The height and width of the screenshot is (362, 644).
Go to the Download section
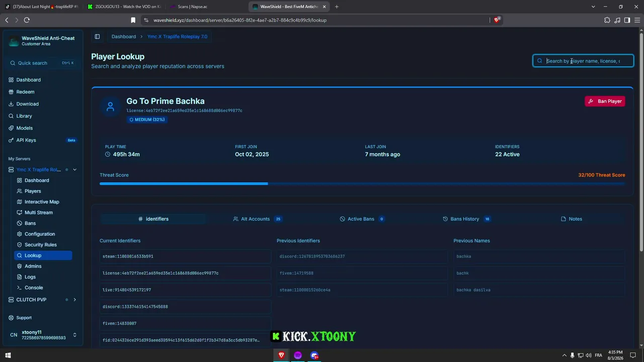pyautogui.click(x=27, y=104)
